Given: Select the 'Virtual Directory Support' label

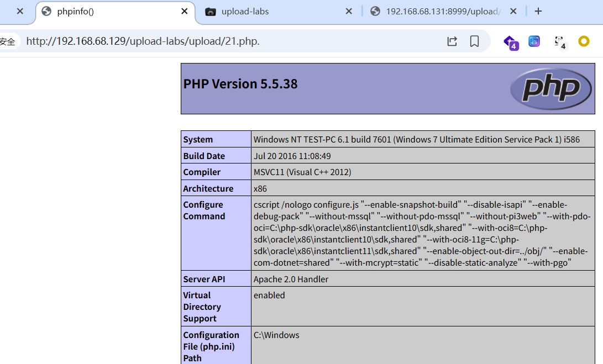Looking at the screenshot, I should click(202, 307).
